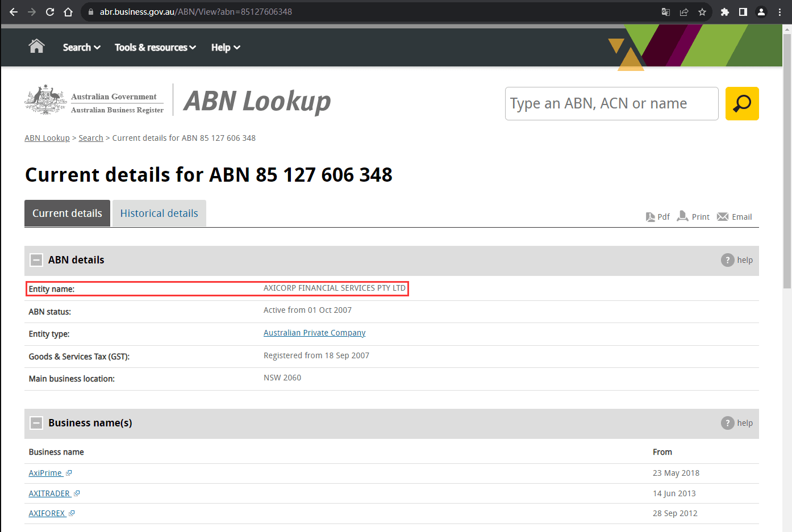Expand the Tools & resources menu

coord(155,48)
